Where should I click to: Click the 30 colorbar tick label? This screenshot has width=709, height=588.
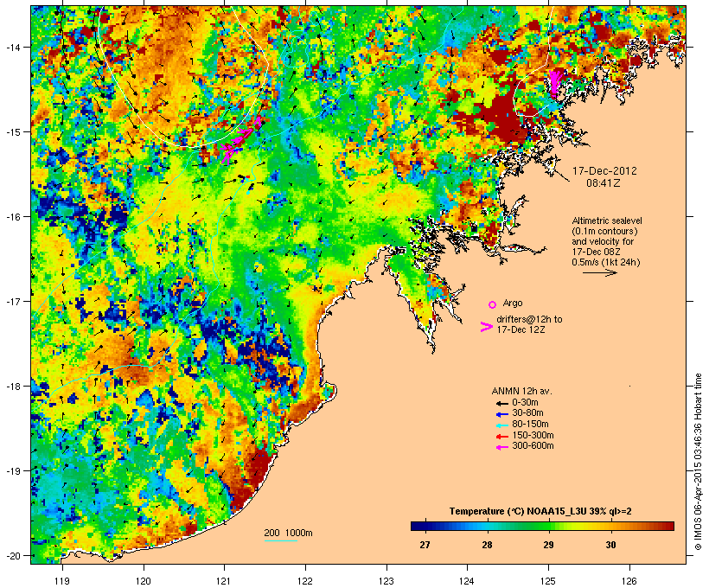pos(611,545)
